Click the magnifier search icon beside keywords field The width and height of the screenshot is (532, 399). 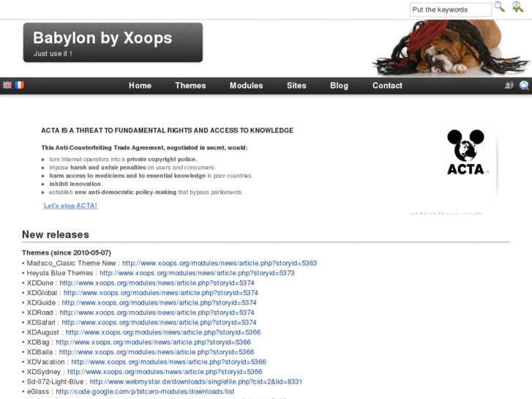[x=499, y=7]
